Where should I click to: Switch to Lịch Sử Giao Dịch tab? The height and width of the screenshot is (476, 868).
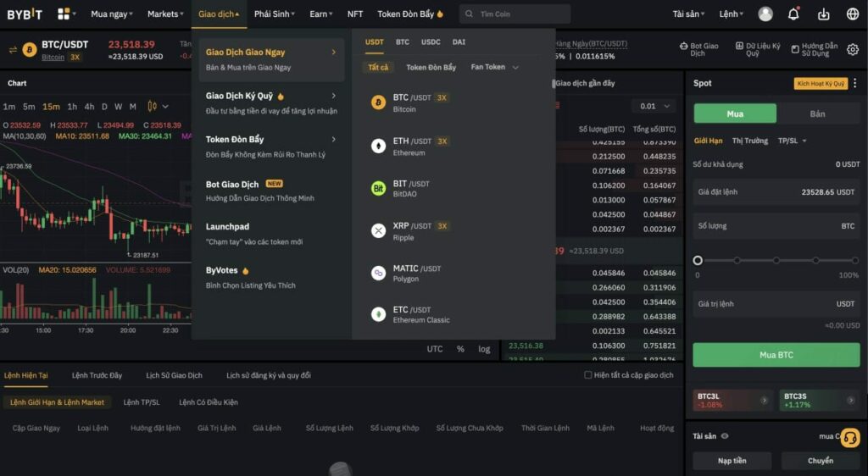(174, 375)
